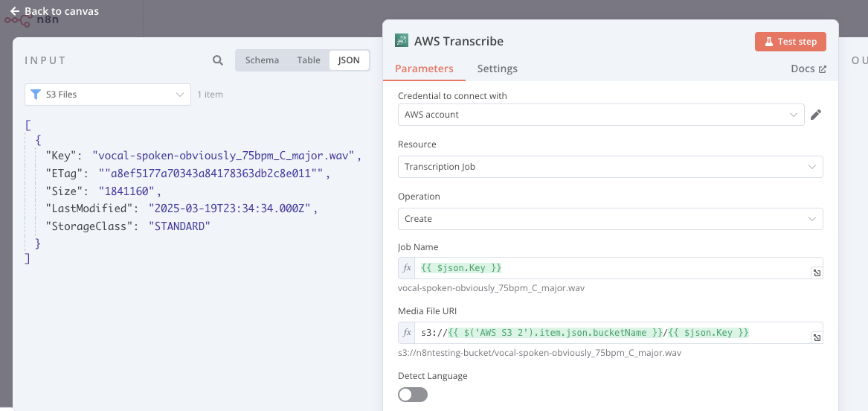Open the Docs link
This screenshot has width=868, height=411.
point(808,68)
